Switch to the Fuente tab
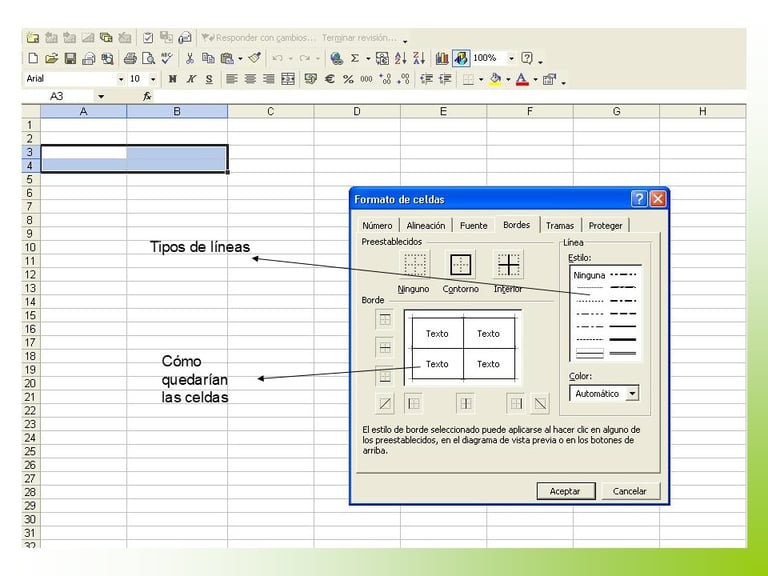This screenshot has height=576, width=768. click(x=474, y=226)
